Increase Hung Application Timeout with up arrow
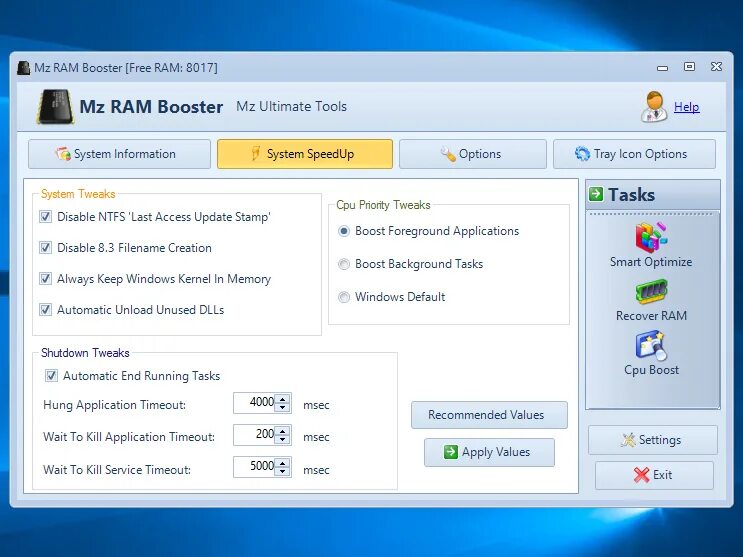The width and height of the screenshot is (743, 557). [283, 399]
